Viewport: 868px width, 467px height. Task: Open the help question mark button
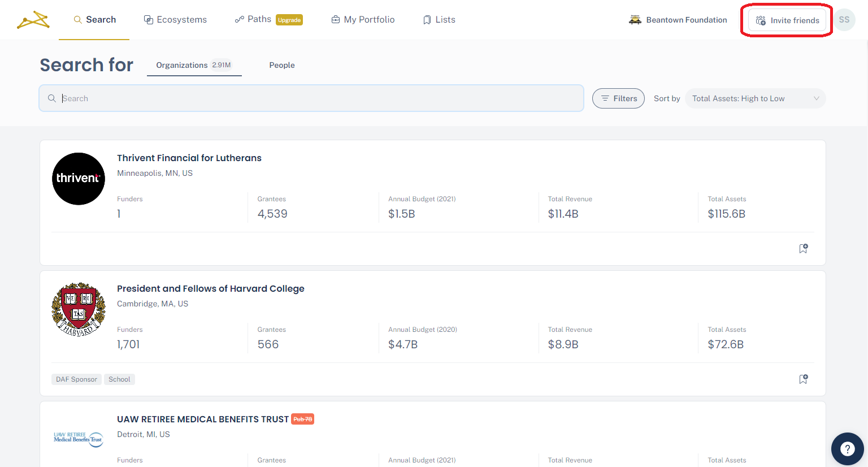point(847,449)
